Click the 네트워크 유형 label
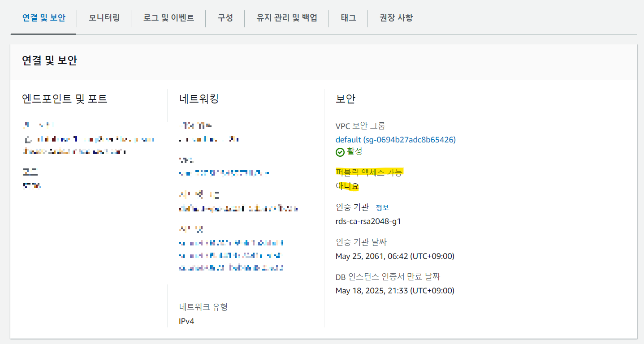The image size is (644, 344). (x=203, y=307)
